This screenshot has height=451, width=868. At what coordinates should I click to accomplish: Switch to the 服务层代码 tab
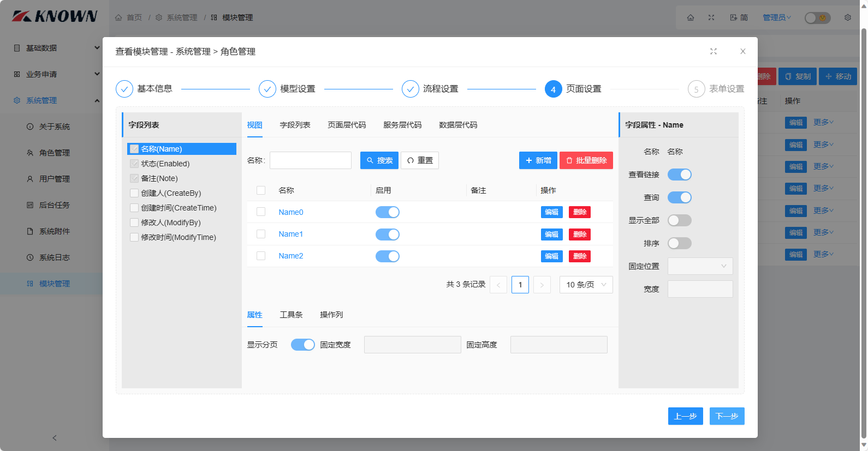point(402,125)
